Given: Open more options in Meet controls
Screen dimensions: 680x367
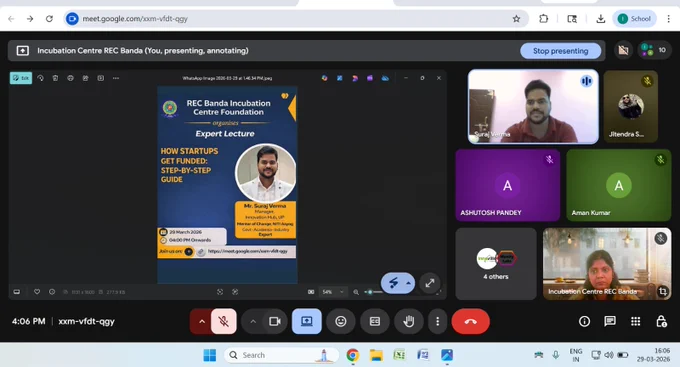Looking at the screenshot, I should point(438,321).
